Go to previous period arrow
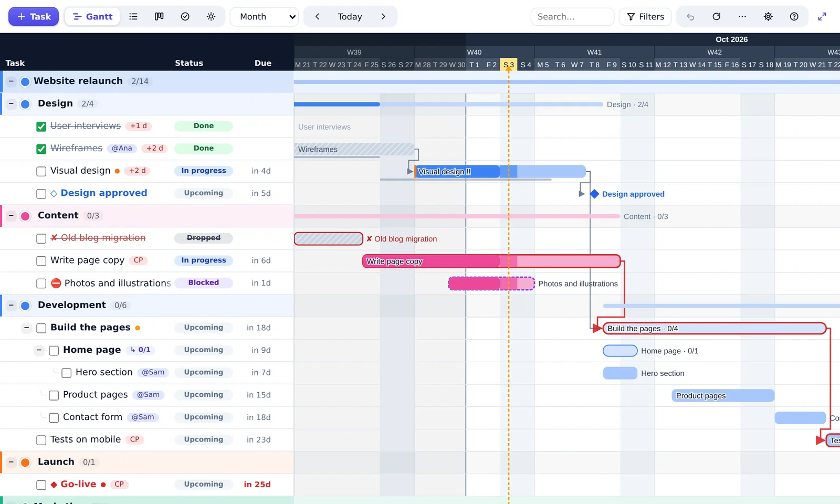This screenshot has width=840, height=504. (x=318, y=17)
